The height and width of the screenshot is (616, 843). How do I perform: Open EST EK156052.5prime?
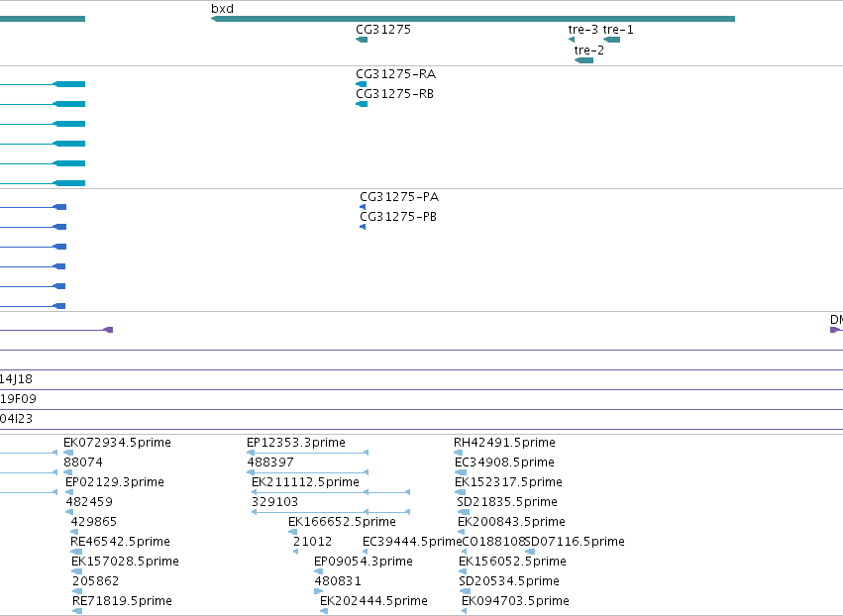tap(513, 562)
